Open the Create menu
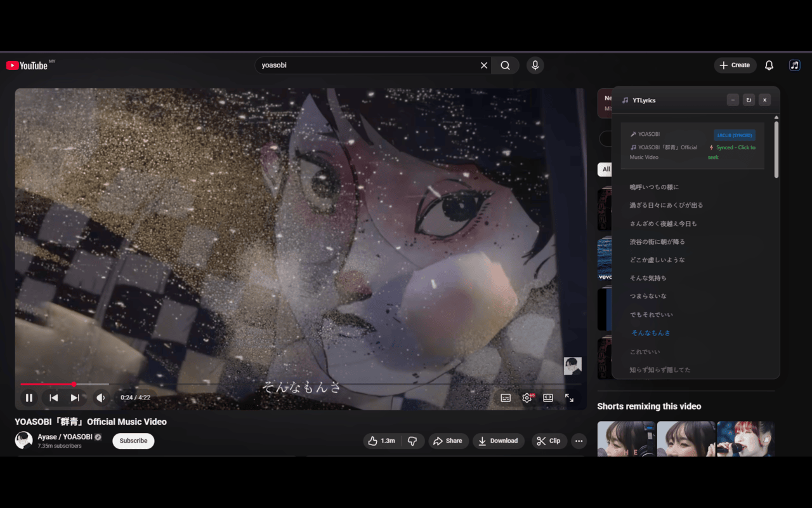Image resolution: width=812 pixels, height=508 pixels. tap(735, 65)
